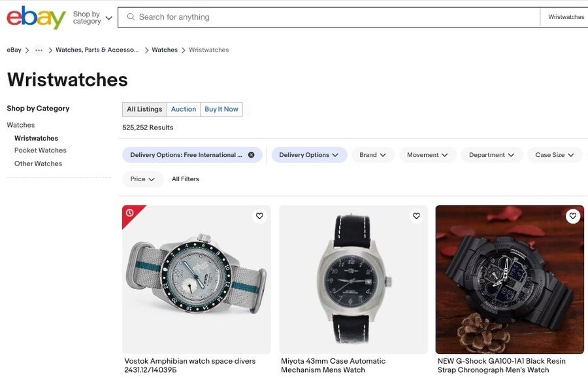Open the Movement filter dropdown
This screenshot has height=380, width=588.
click(427, 154)
